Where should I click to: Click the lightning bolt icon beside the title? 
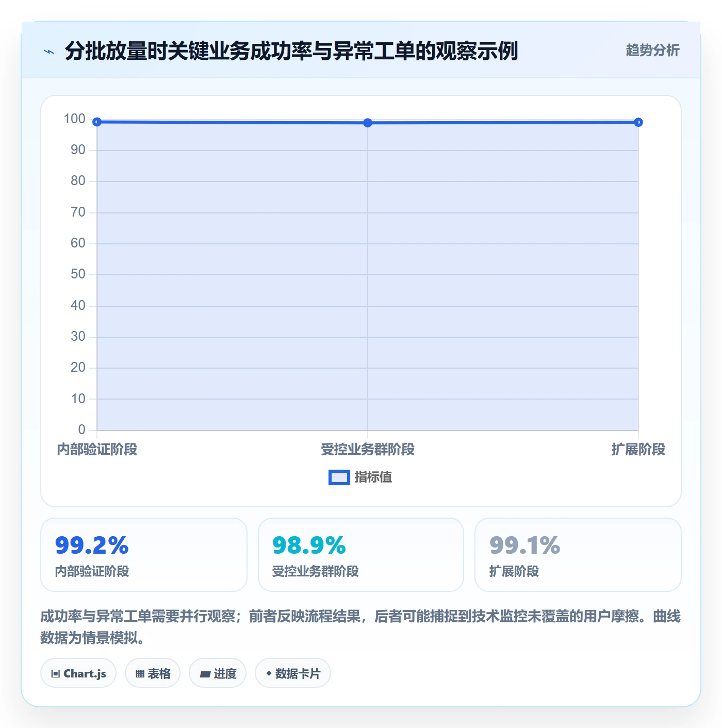49,52
